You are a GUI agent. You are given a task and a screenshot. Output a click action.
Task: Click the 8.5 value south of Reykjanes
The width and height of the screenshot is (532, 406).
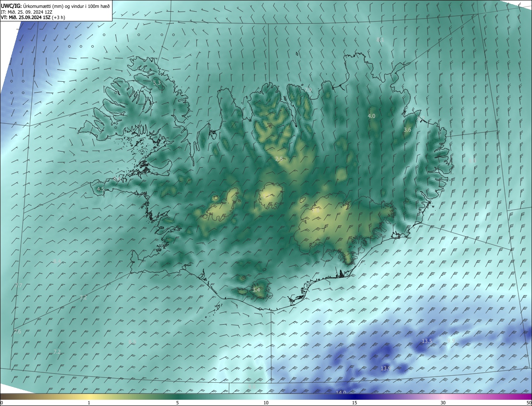coord(132,342)
